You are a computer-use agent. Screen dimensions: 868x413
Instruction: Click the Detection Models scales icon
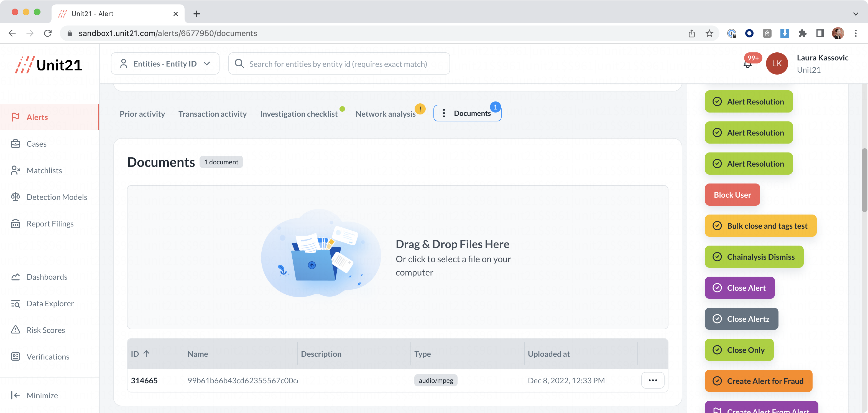click(x=16, y=197)
